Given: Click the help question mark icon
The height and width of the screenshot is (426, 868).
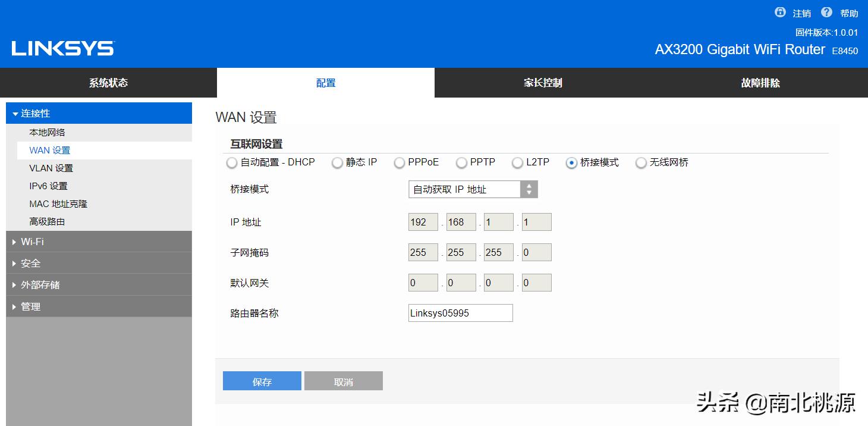Looking at the screenshot, I should (x=826, y=12).
